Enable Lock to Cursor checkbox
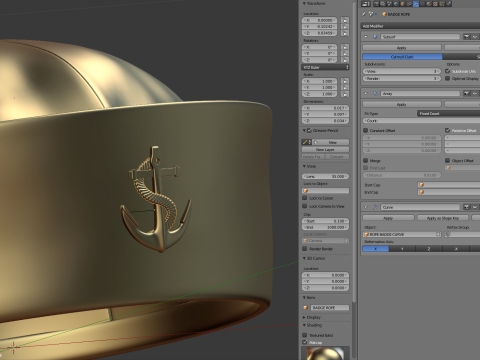 coord(304,198)
